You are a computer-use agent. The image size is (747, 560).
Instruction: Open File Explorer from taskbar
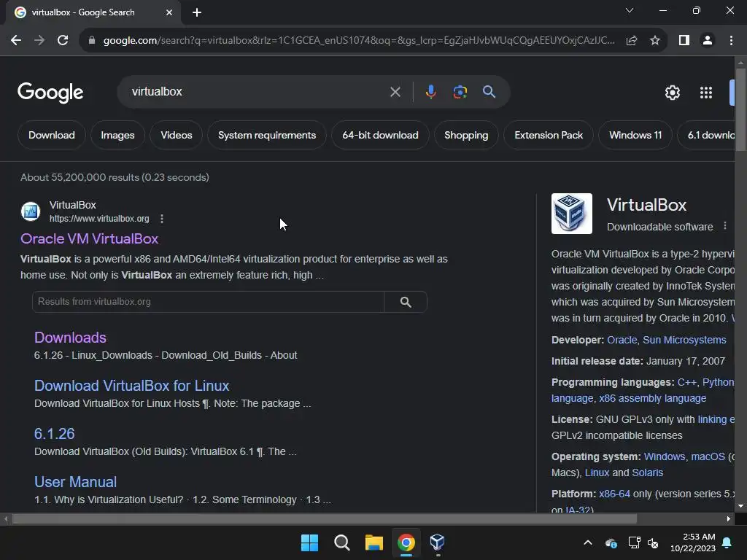coord(374,542)
